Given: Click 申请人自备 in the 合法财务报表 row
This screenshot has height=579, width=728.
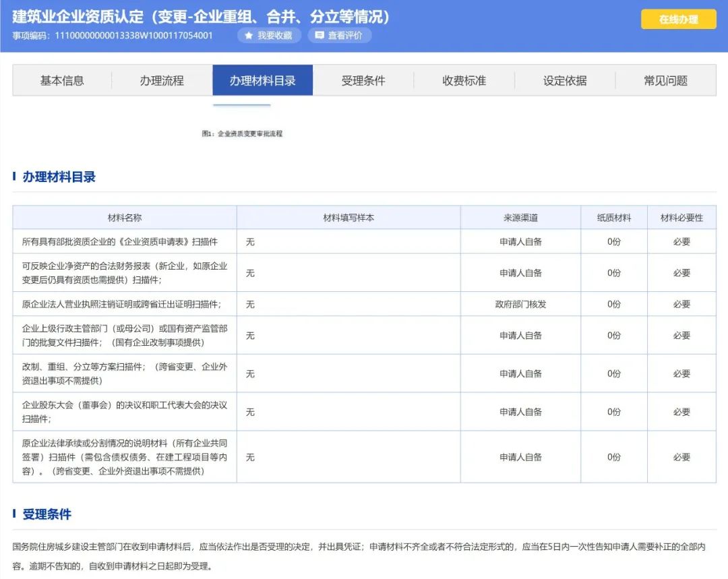Looking at the screenshot, I should [520, 273].
